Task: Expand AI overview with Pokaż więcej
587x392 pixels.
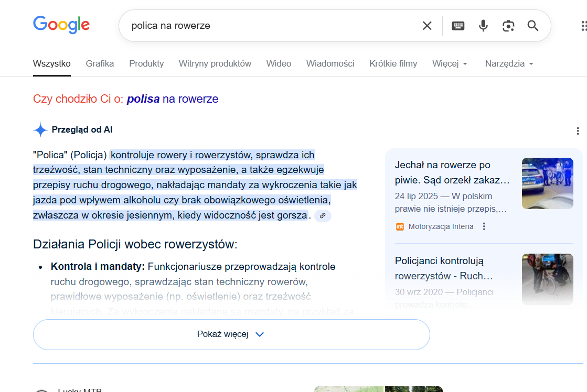Action: click(231, 334)
